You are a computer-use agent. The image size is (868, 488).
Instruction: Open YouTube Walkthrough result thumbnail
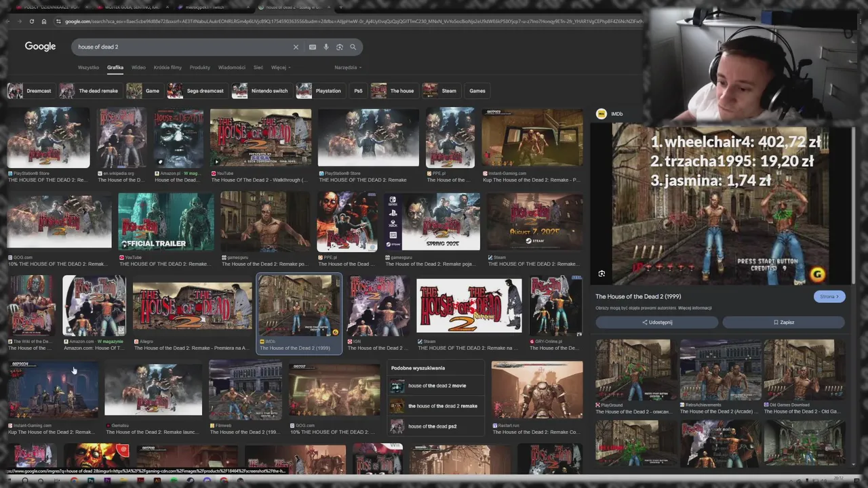(x=260, y=138)
